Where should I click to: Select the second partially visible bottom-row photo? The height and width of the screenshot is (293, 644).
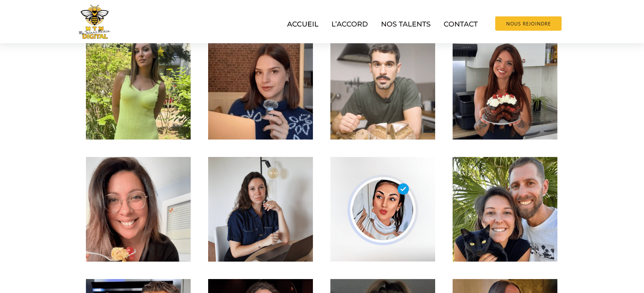pyautogui.click(x=261, y=286)
